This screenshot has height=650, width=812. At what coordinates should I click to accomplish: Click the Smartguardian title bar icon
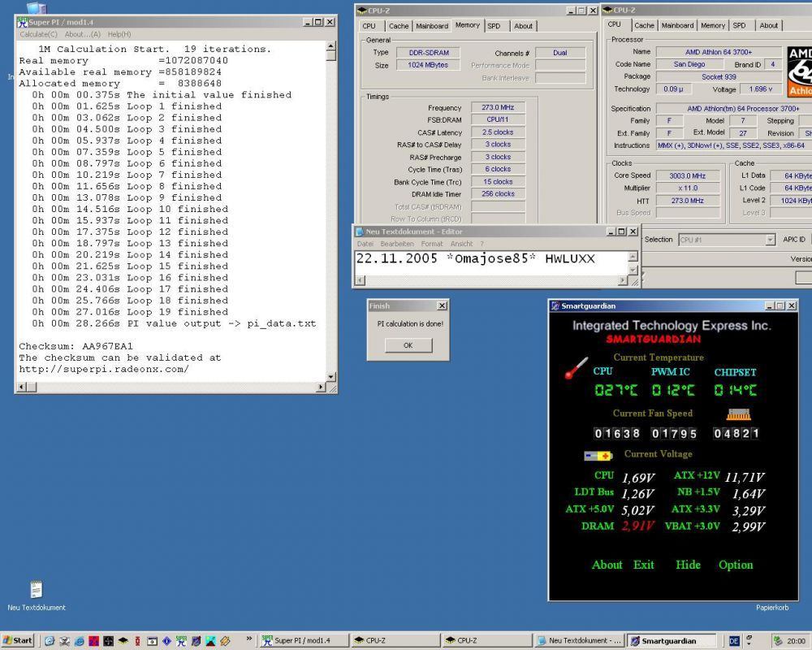[x=555, y=305]
